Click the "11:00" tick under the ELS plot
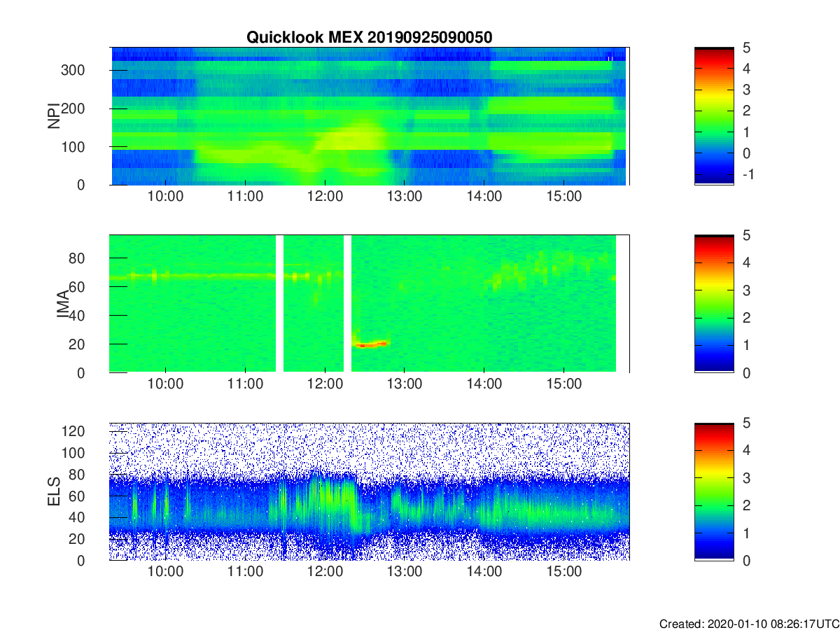840x630 pixels. (246, 572)
